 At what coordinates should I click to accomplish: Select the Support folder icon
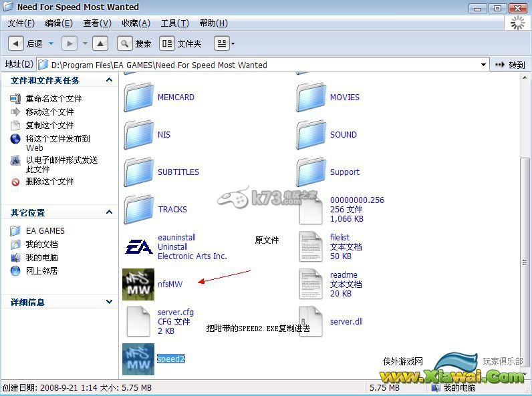(x=311, y=172)
